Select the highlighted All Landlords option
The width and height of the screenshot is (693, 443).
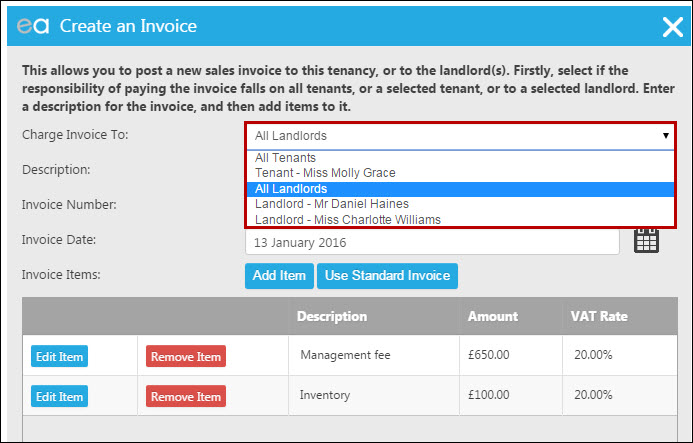[460, 189]
